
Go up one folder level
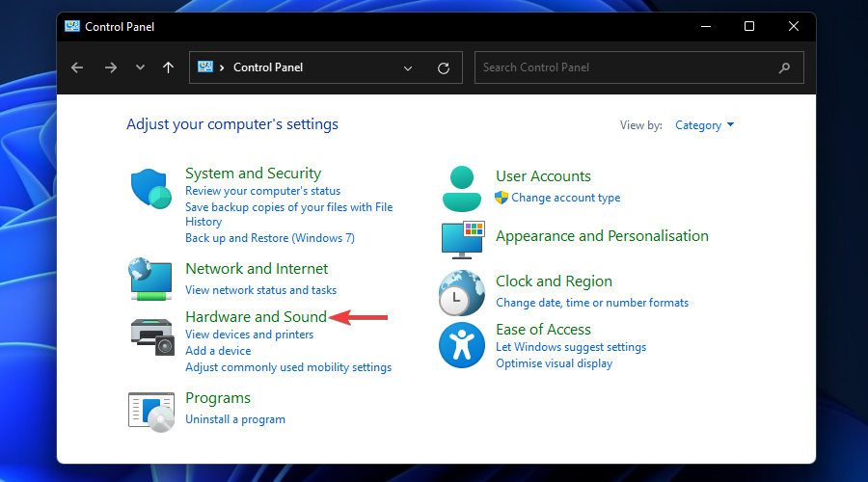[x=169, y=67]
